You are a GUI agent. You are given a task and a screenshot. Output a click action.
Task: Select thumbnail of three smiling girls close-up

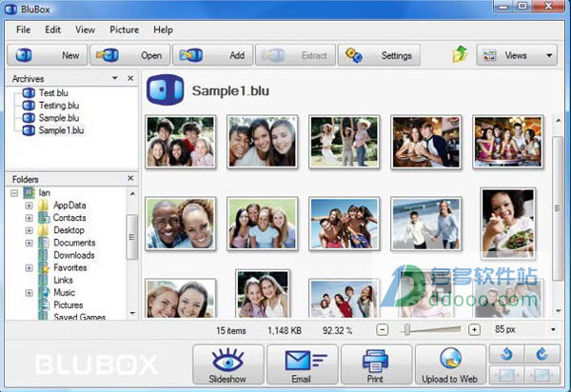point(263,142)
